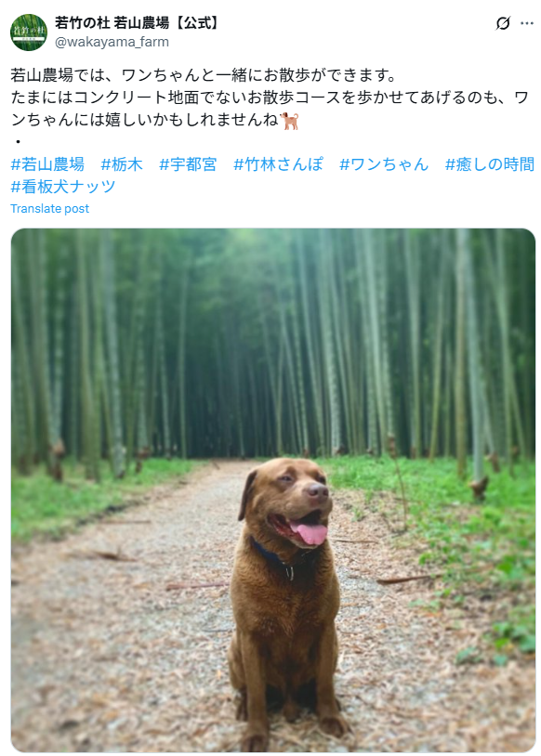Image resolution: width=541 pixels, height=756 pixels.
Task: Click the #栃木 hashtag
Action: point(122,164)
